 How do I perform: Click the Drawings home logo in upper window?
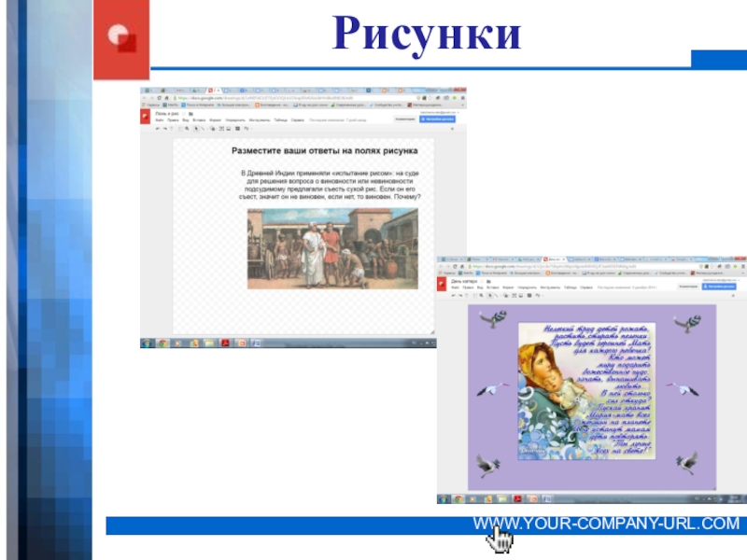tap(145, 117)
